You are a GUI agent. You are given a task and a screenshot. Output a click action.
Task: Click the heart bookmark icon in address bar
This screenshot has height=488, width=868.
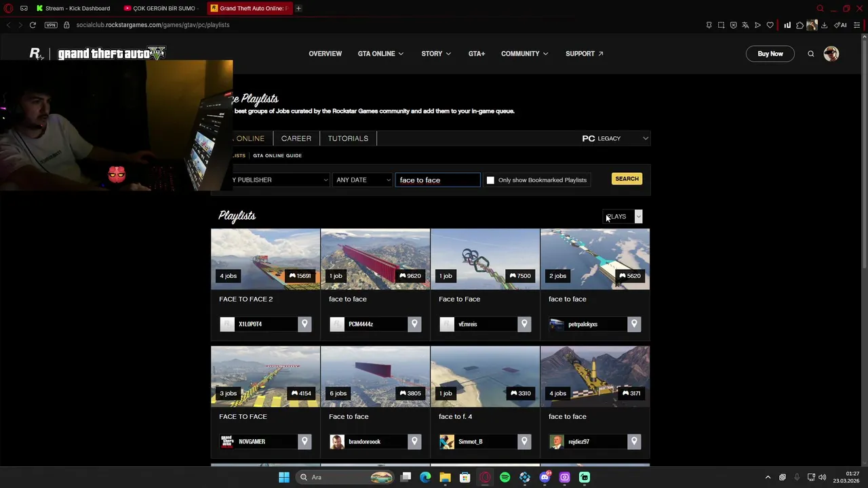pyautogui.click(x=770, y=25)
